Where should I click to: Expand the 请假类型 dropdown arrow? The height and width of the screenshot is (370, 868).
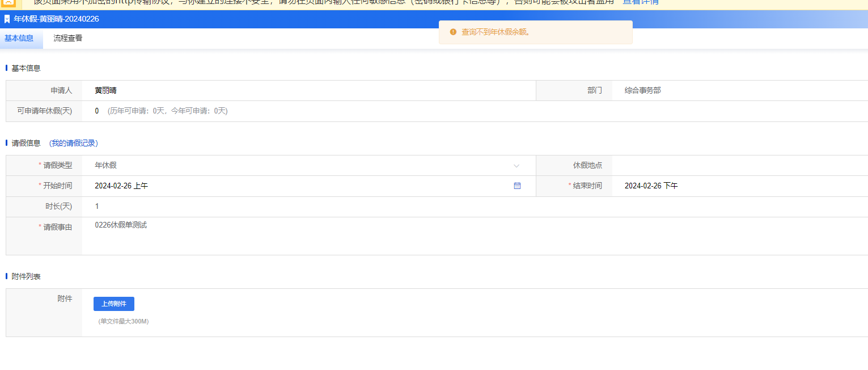tap(516, 166)
